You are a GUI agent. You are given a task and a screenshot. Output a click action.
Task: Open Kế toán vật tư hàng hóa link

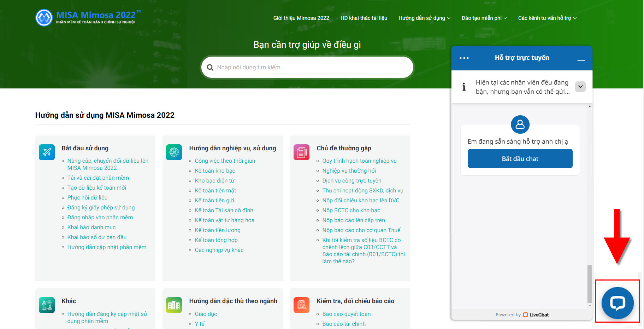[225, 220]
